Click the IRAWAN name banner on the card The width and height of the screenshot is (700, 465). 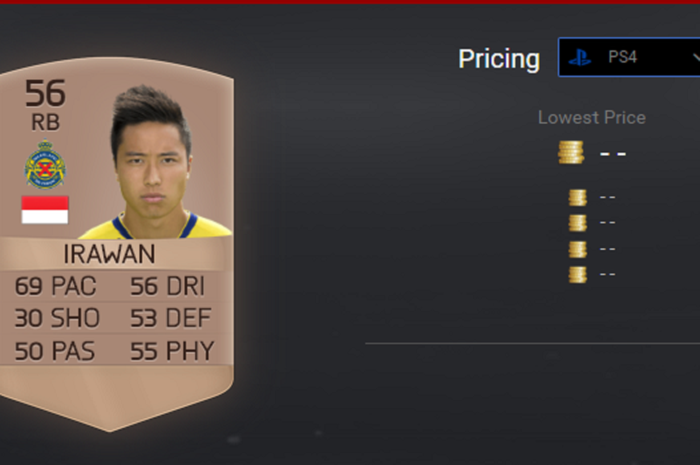click(x=109, y=254)
